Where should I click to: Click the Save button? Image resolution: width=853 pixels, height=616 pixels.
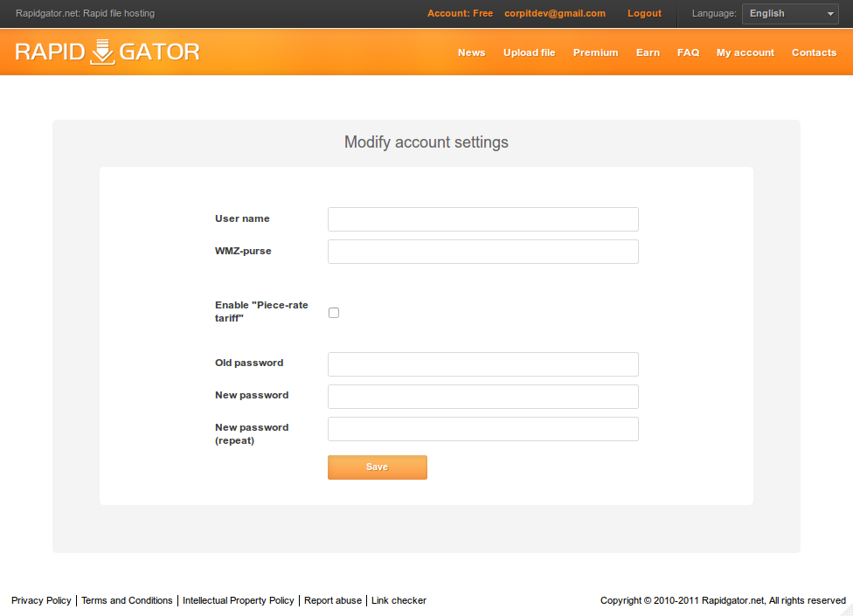(377, 467)
